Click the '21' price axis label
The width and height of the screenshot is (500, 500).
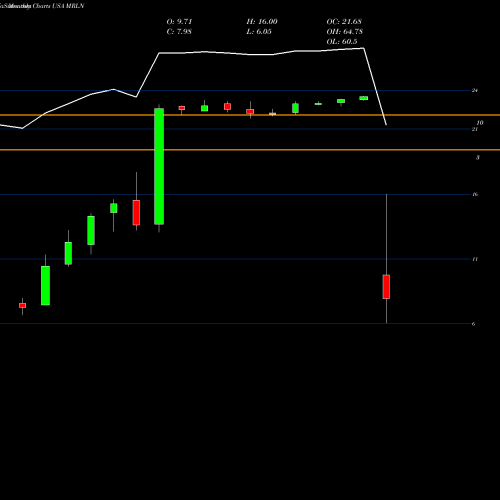(475, 129)
